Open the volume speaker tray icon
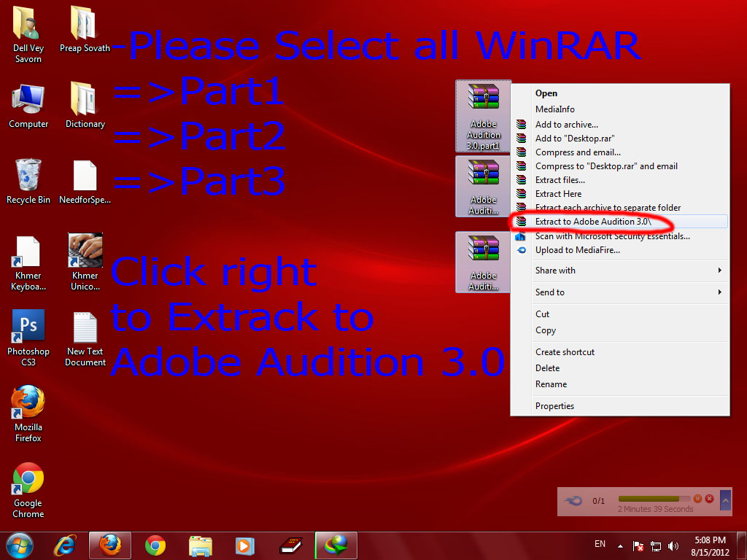The height and width of the screenshot is (560, 747). coord(673,545)
